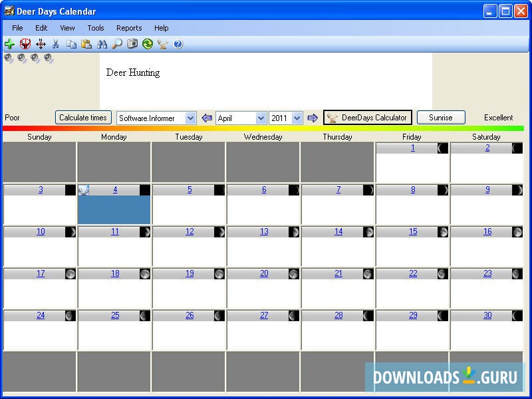Click the first speaker sound icon
The image size is (532, 399).
click(x=9, y=59)
